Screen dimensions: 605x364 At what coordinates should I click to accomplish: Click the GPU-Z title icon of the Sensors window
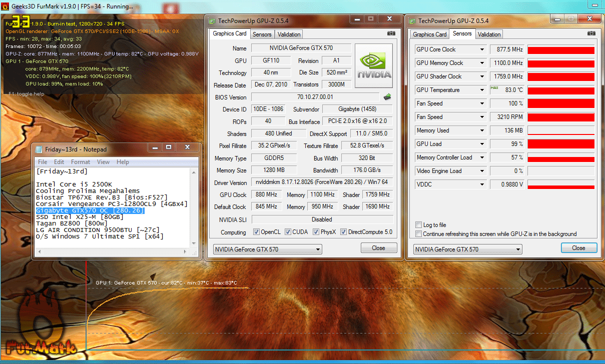[x=412, y=20]
